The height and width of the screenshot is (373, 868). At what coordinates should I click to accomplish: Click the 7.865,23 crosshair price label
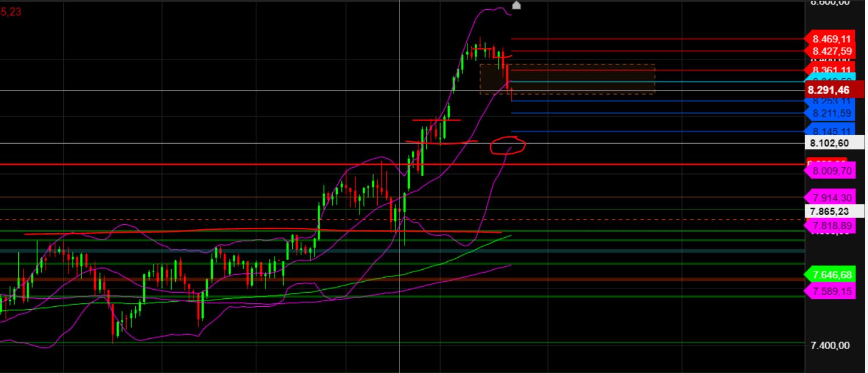click(829, 211)
